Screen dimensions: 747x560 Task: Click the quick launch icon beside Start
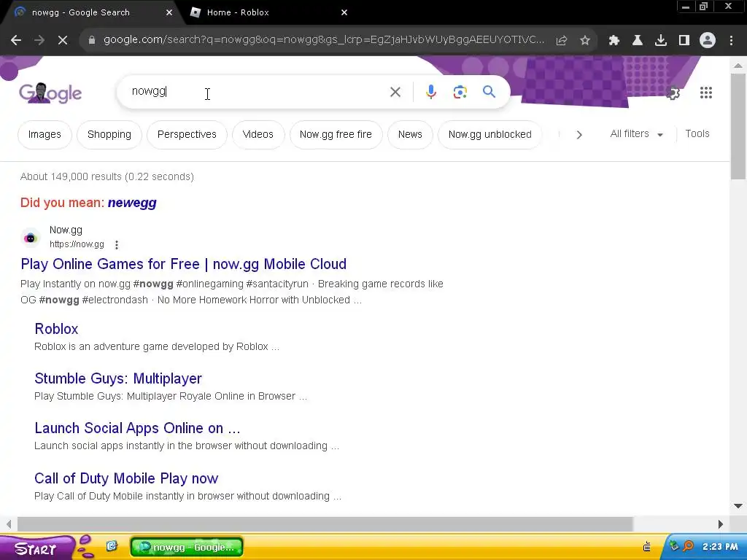112,546
